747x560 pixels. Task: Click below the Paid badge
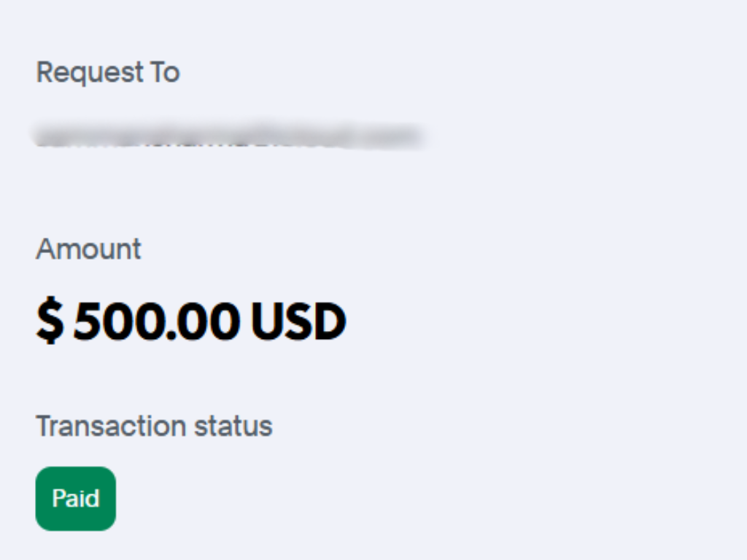point(75,543)
